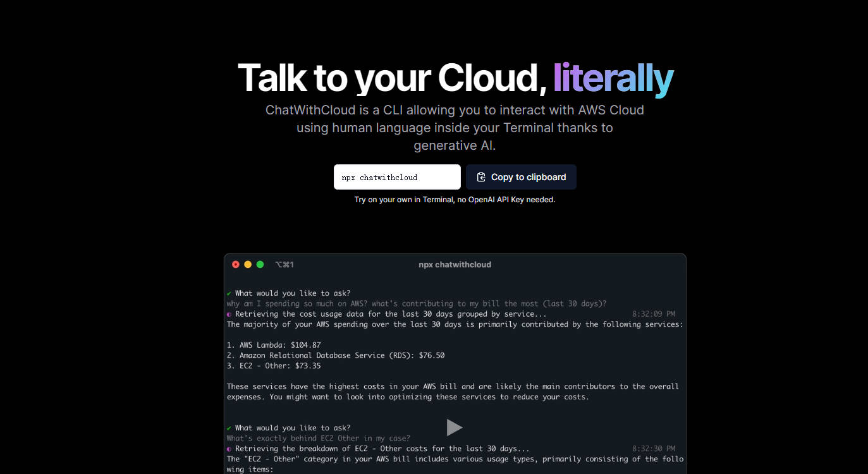Click the checkmark before the second question prompt

click(229, 427)
